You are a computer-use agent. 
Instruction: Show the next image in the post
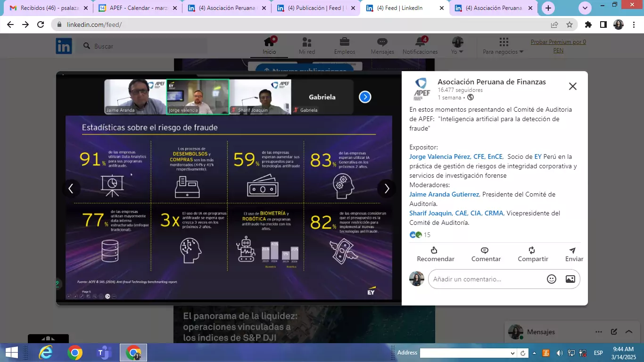tap(387, 189)
